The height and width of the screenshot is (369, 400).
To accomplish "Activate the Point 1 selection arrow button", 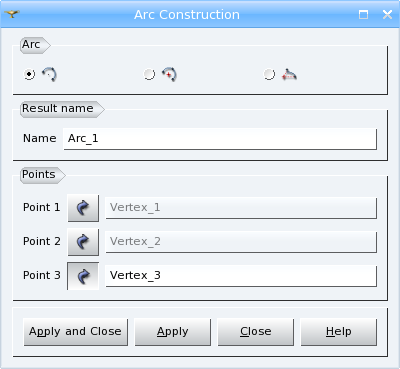I will (83, 208).
